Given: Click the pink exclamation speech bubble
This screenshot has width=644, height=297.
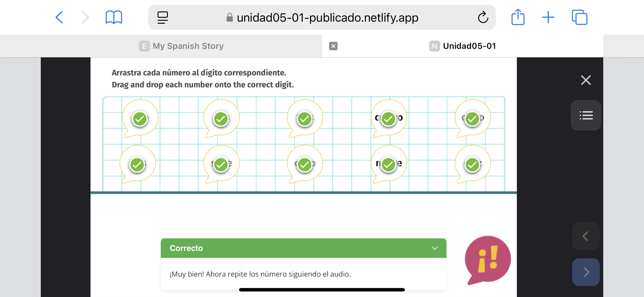Looking at the screenshot, I should pyautogui.click(x=488, y=259).
